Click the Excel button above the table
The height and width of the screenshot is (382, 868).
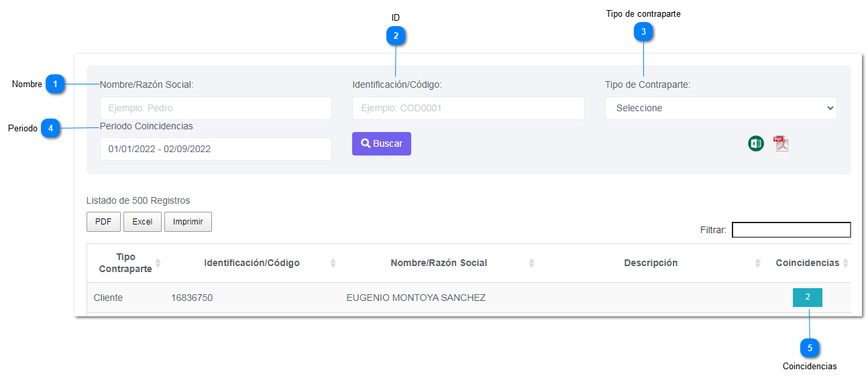click(x=142, y=222)
